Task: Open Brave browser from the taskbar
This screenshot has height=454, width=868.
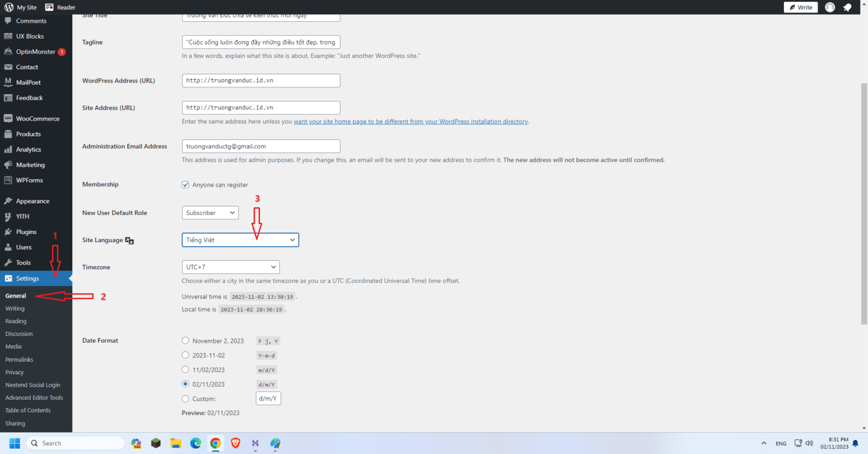Action: 235,443
